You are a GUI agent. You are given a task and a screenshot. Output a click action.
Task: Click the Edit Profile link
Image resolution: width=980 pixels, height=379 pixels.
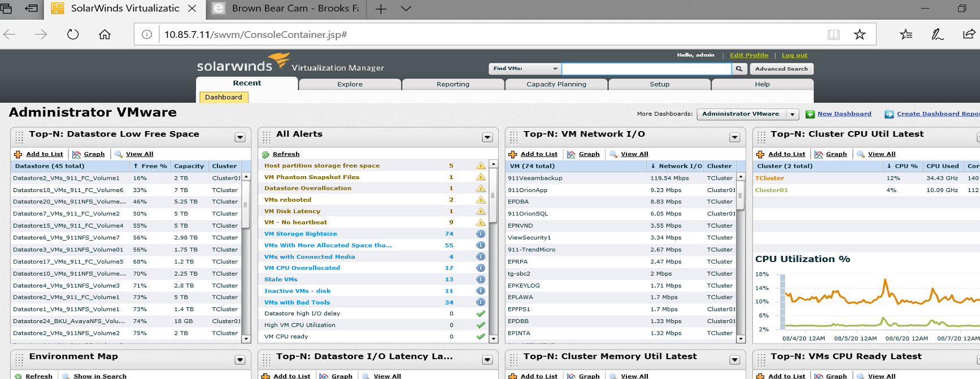click(x=749, y=55)
